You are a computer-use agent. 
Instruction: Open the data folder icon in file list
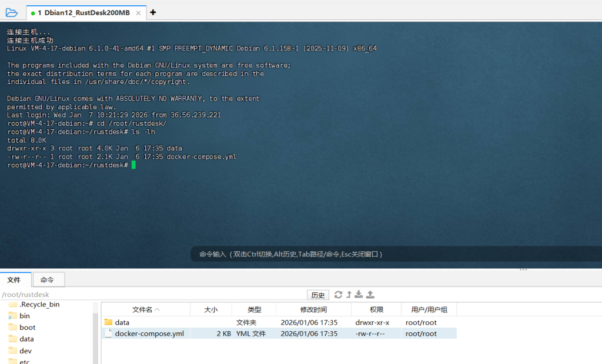click(x=108, y=322)
